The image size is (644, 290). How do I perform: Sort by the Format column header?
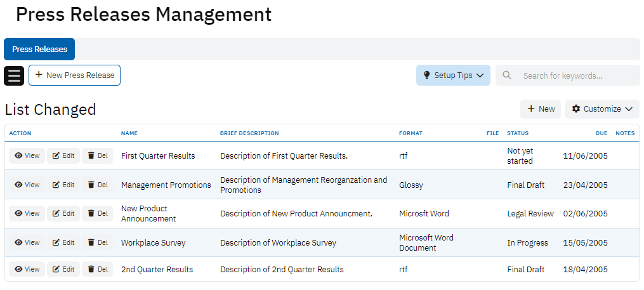tap(411, 133)
